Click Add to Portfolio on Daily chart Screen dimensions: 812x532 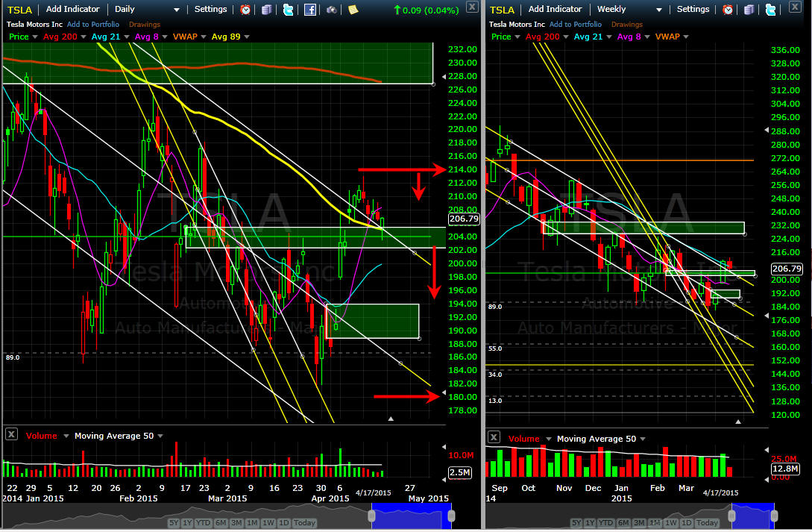click(92, 25)
